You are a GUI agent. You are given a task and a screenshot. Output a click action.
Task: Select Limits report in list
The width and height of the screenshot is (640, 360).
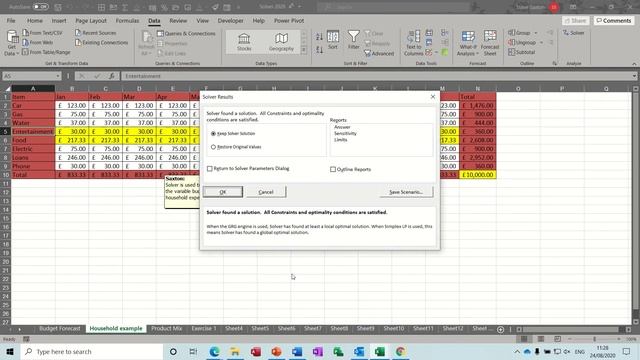(340, 140)
